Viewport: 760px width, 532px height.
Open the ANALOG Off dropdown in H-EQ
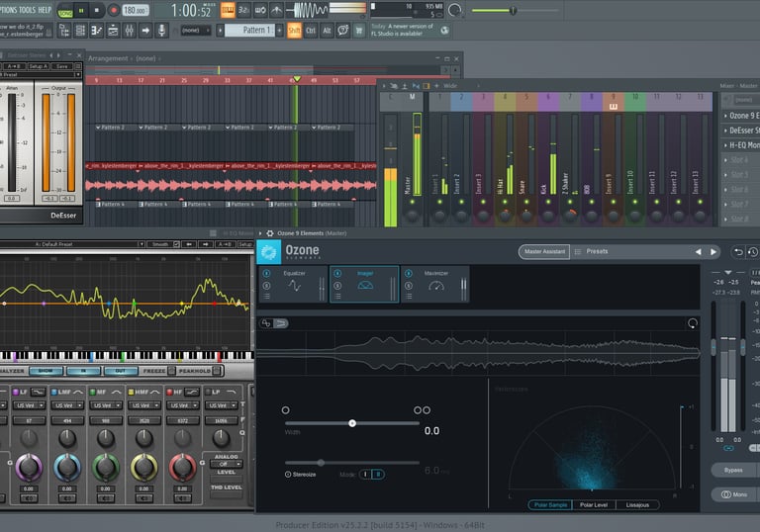(x=227, y=464)
